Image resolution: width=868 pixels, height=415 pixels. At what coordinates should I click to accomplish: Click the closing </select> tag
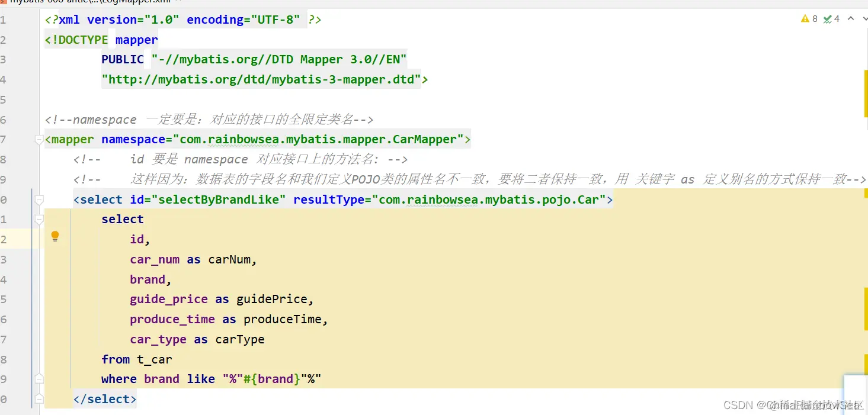105,399
